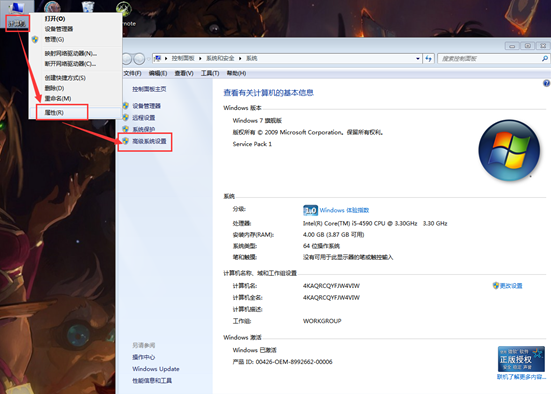Open 性能信息和工具 link in sidebar
Screen dimensions: 551x394
pyautogui.click(x=152, y=381)
